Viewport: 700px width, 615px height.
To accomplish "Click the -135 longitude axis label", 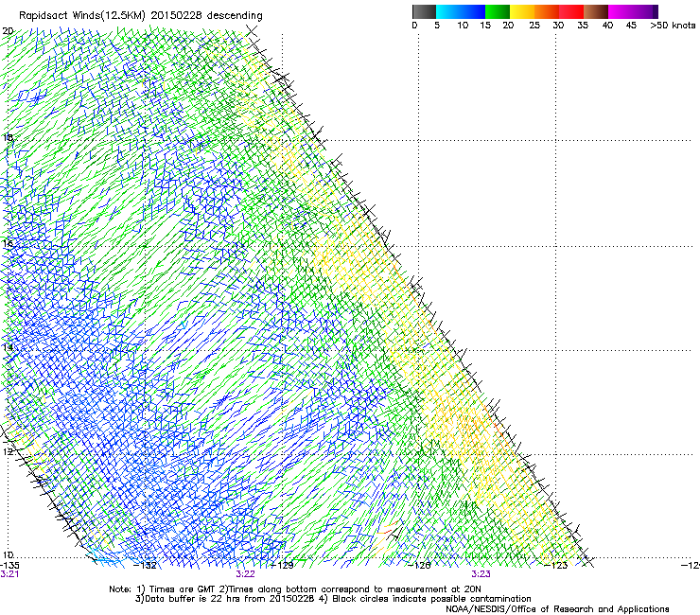I will click(9, 566).
